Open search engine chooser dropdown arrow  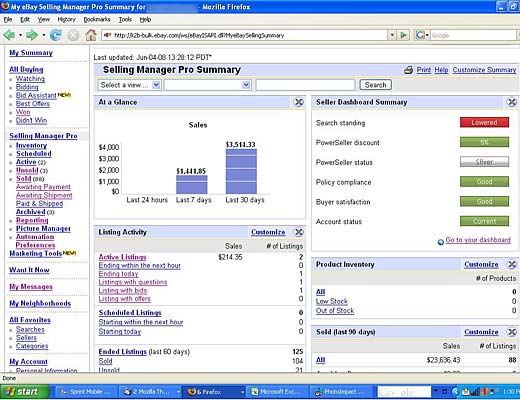point(427,35)
